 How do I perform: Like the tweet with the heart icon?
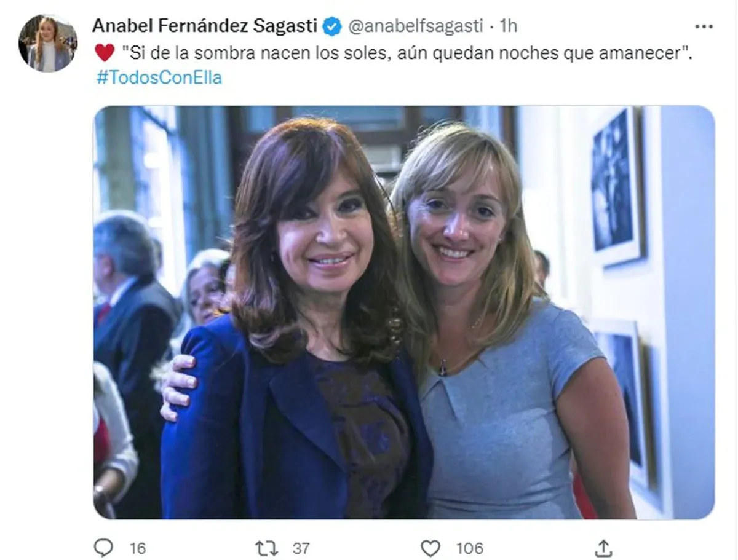coord(430,547)
